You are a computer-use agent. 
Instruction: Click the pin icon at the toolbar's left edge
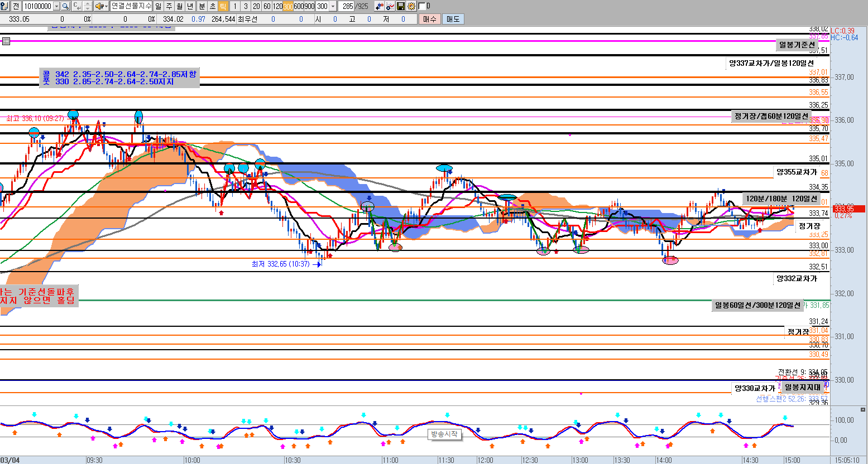coord(4,6)
